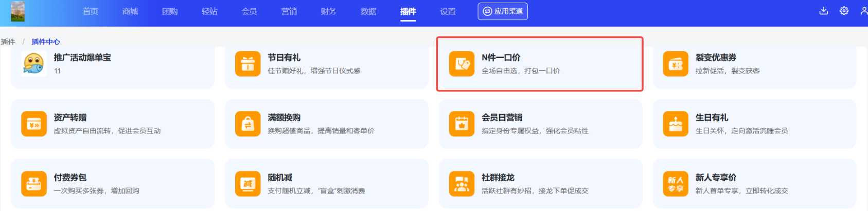The image size is (868, 211).
Task: Open the 付费券包 coupon pack icon
Action: click(x=34, y=184)
